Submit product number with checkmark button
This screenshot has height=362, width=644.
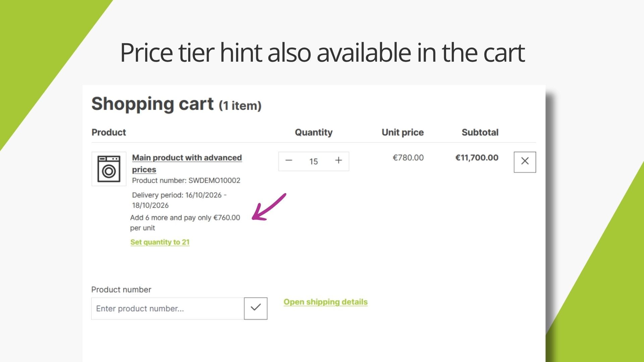point(256,308)
